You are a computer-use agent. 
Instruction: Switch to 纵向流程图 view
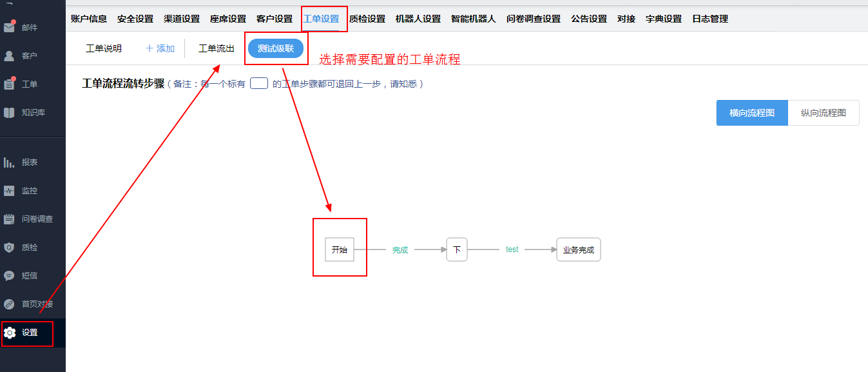[824, 113]
